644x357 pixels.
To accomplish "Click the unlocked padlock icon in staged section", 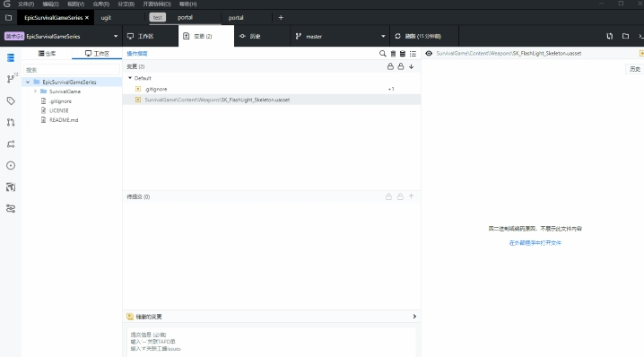I will pos(400,196).
